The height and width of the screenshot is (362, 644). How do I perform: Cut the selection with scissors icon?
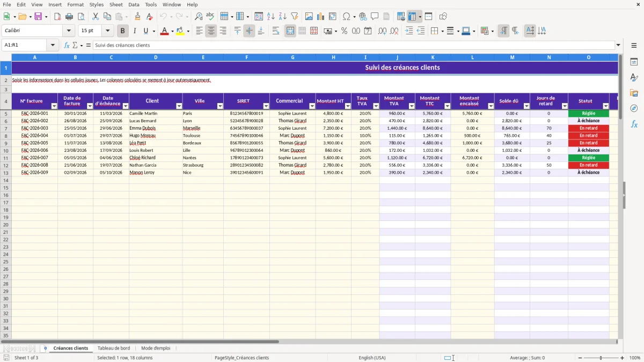pos(95,17)
